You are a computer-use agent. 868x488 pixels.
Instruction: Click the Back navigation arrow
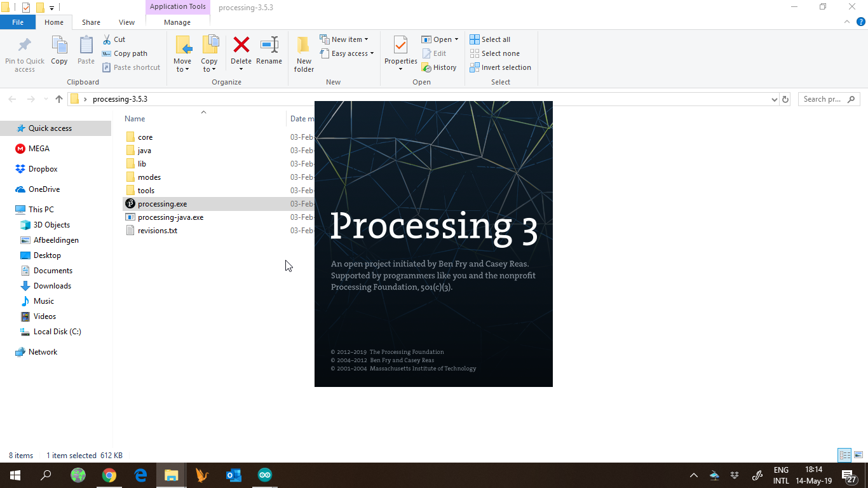(x=12, y=99)
